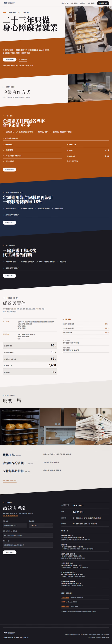Image resolution: width=112 pixels, height=644 pixels.
Task: Click the 恆業 foundation logo in header
Action: click(9, 3)
